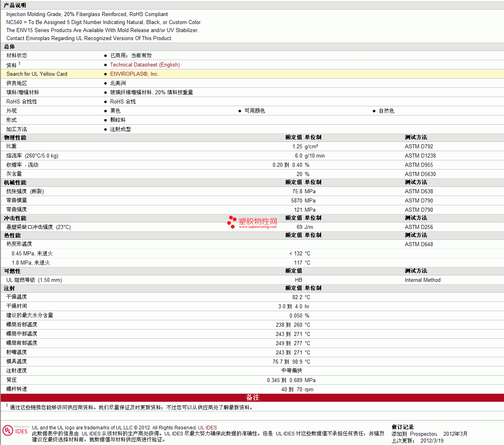Click the 物理性能 section header
This screenshot has width=504, height=445.
[x=15, y=138]
